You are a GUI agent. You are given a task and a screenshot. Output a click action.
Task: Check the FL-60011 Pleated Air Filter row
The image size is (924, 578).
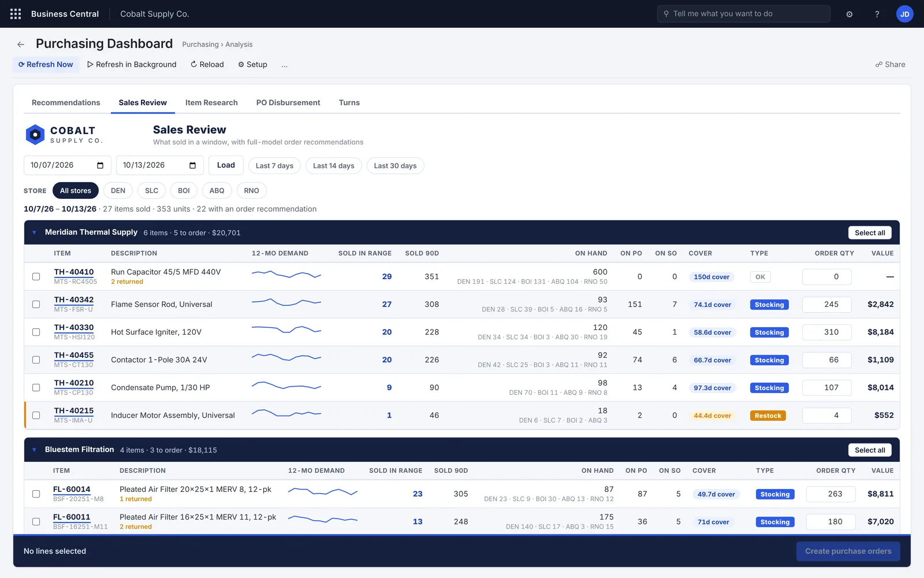tap(36, 522)
